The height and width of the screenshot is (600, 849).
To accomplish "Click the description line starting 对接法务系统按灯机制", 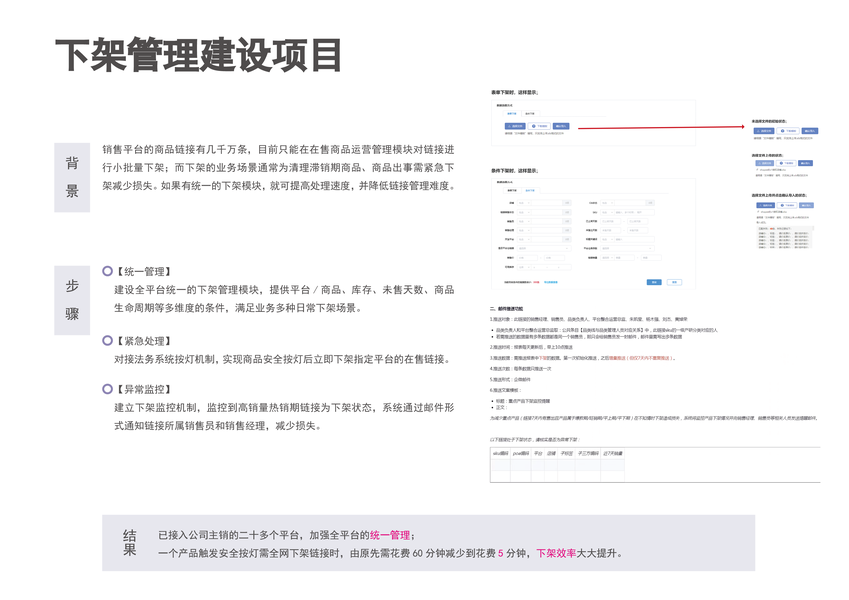I will (x=282, y=359).
